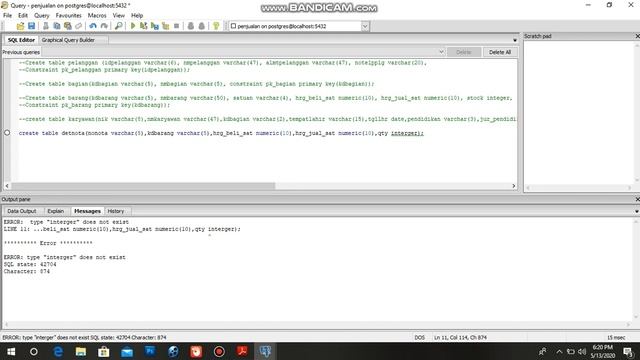This screenshot has height=360, width=640.
Task: Open the Favourites menu
Action: tap(69, 16)
